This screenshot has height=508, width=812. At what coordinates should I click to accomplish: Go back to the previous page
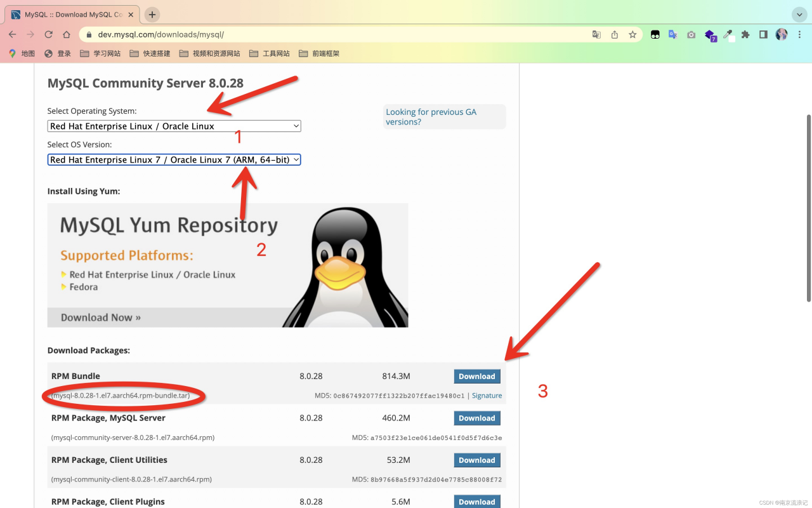point(13,34)
